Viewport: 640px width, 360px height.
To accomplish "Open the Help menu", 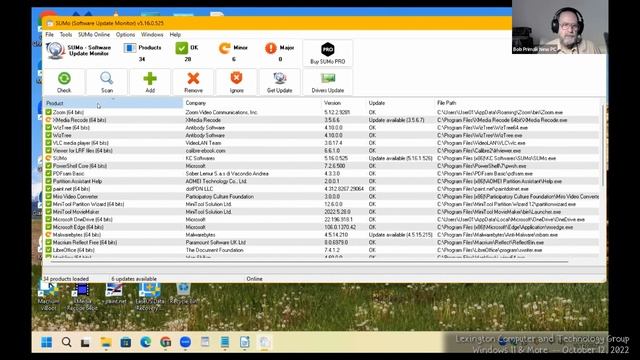I will click(175, 35).
